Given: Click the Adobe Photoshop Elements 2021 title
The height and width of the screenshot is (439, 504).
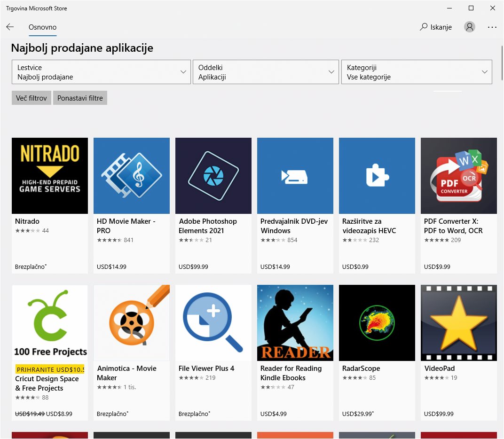Looking at the screenshot, I should click(x=208, y=226).
